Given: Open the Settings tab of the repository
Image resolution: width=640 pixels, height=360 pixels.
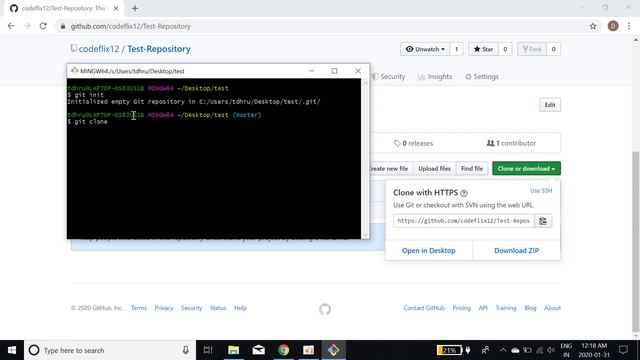Looking at the screenshot, I should point(482,77).
